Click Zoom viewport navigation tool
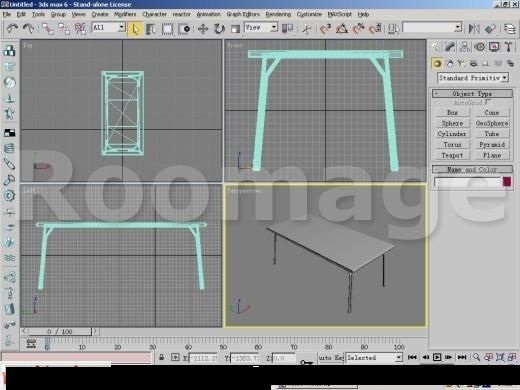This screenshot has width=520, height=390. (x=477, y=357)
